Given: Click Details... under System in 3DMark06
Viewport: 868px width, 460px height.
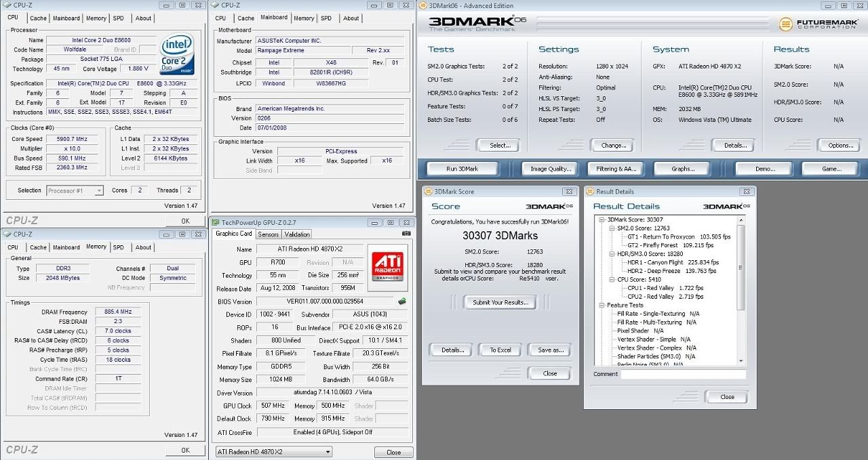Looking at the screenshot, I should click(735, 145).
